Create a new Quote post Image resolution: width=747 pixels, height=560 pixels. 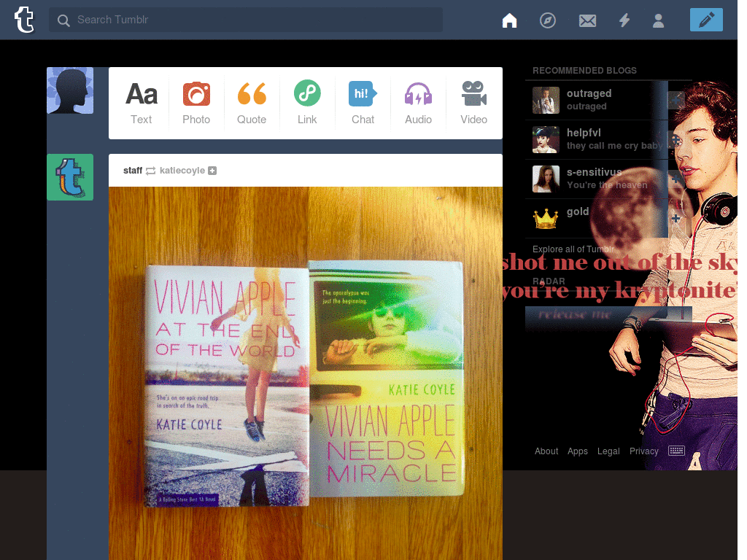click(x=252, y=103)
